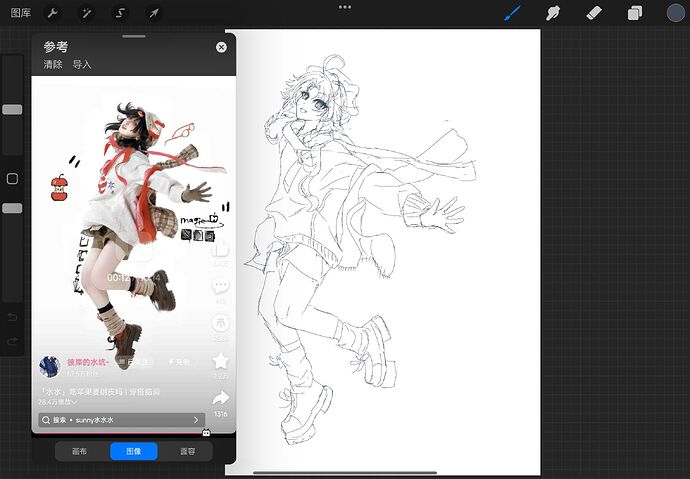Open the 图库 gallery
This screenshot has width=690, height=479.
point(21,13)
